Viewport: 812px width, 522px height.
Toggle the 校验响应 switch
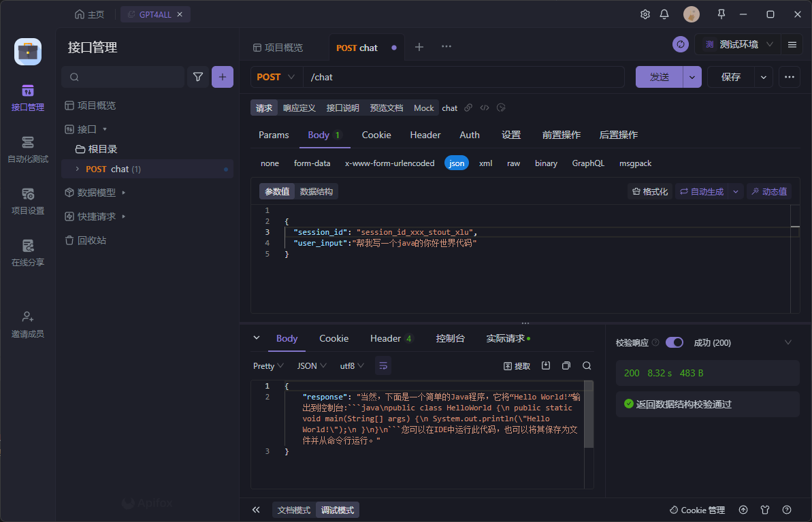coord(675,342)
